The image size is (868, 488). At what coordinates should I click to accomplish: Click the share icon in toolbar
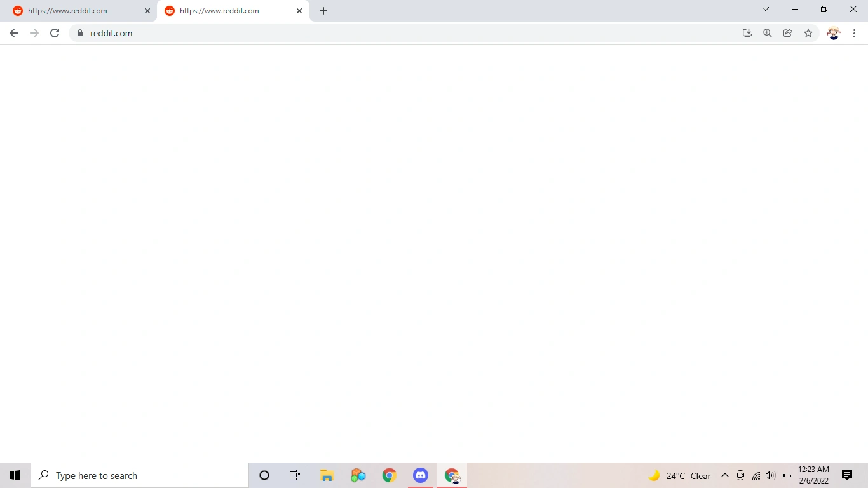pyautogui.click(x=787, y=32)
